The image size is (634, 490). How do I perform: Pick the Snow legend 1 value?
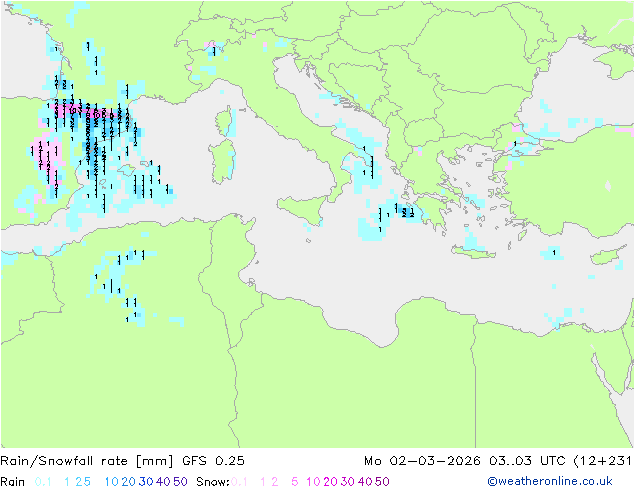263,482
